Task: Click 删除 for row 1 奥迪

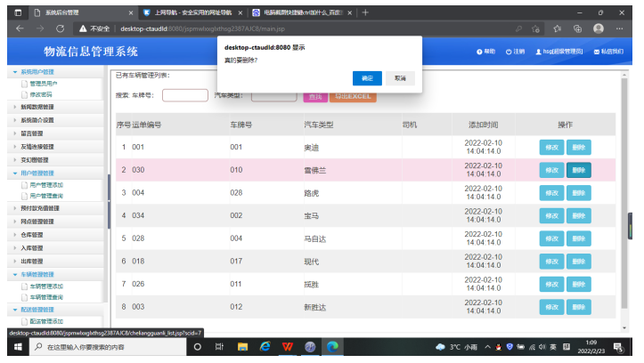Action: [579, 148]
